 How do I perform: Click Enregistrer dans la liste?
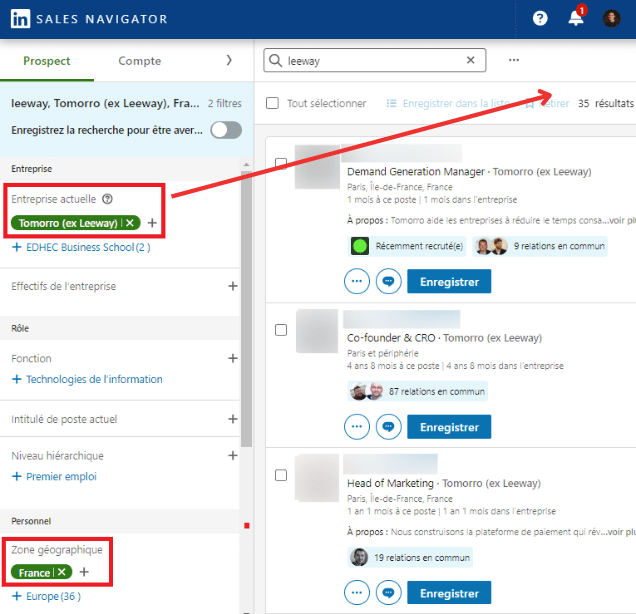pos(456,103)
